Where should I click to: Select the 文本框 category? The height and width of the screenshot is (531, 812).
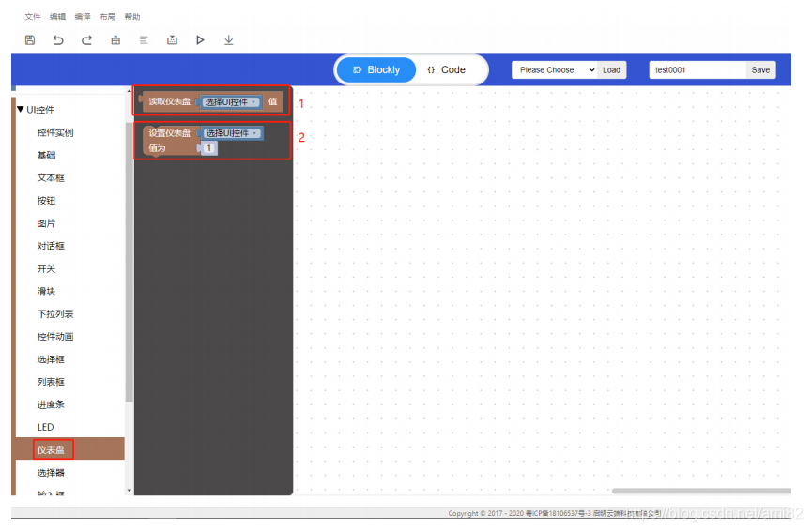pyautogui.click(x=51, y=178)
